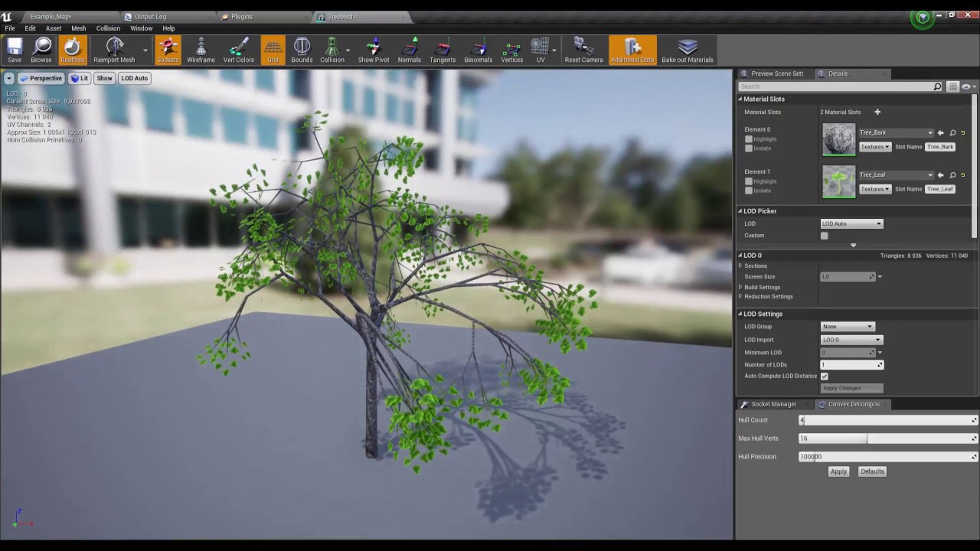Show mesh Vertices
980x551 pixels.
coord(511,51)
